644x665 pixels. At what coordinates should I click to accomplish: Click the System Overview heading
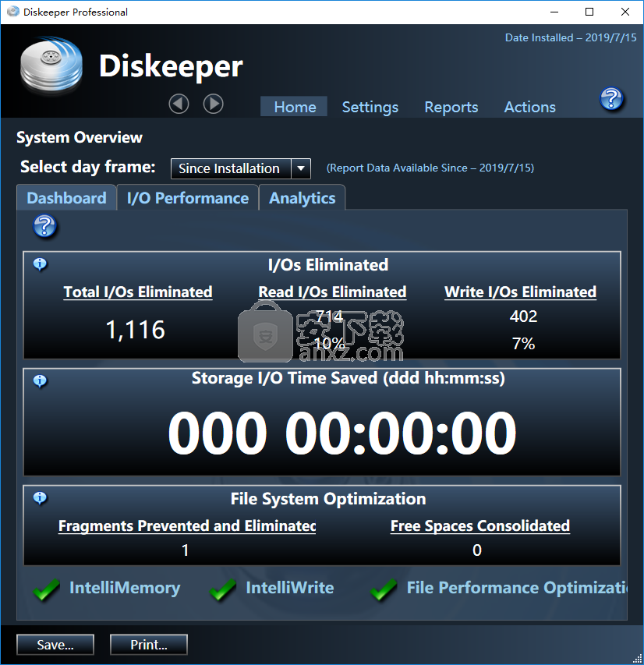pos(80,137)
